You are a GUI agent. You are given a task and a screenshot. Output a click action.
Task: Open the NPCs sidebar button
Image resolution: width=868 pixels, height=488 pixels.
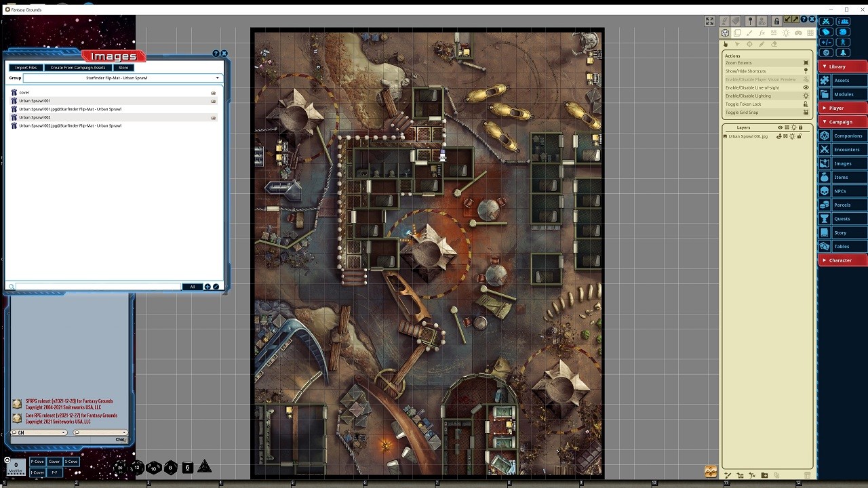pyautogui.click(x=841, y=190)
